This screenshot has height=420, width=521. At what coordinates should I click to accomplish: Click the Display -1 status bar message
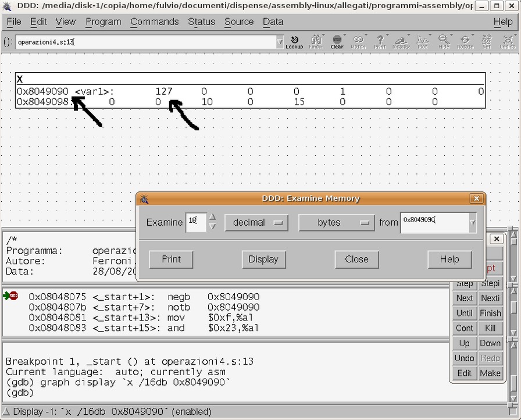coord(112,412)
